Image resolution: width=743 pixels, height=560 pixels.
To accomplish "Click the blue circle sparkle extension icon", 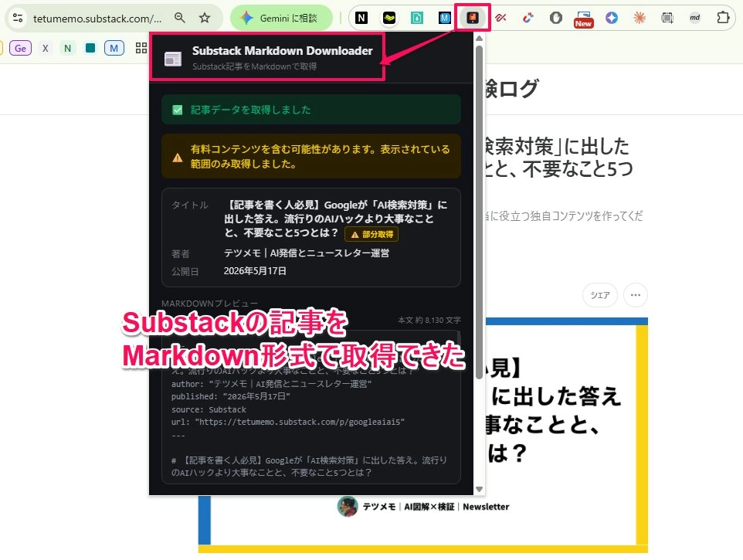I will coord(612,18).
